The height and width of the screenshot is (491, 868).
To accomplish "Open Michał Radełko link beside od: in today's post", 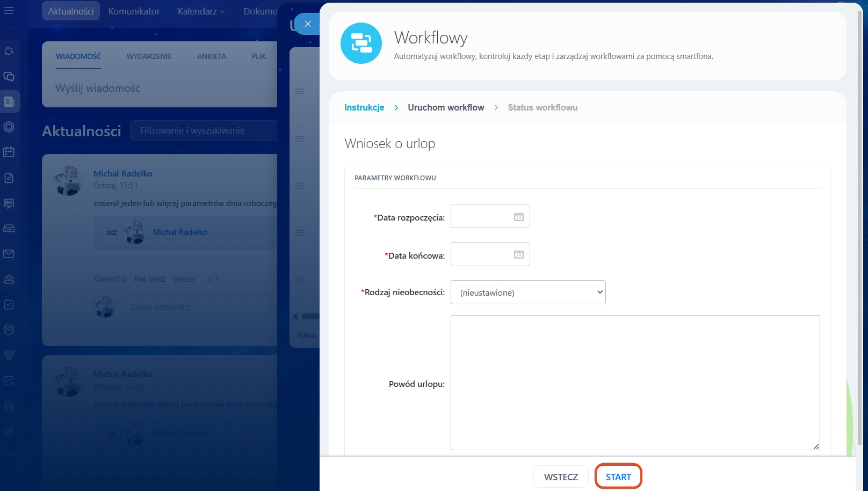I will 180,232.
